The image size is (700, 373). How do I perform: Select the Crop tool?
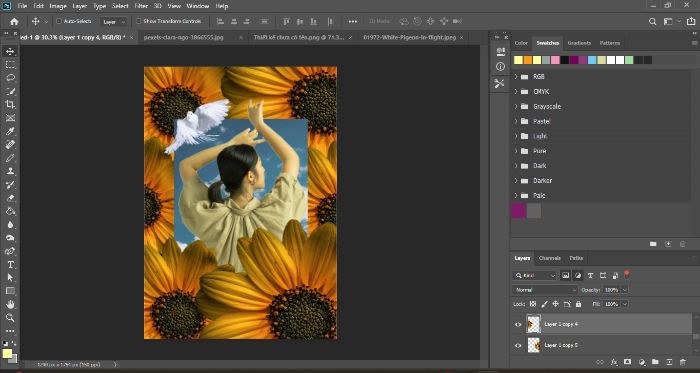[x=10, y=105]
